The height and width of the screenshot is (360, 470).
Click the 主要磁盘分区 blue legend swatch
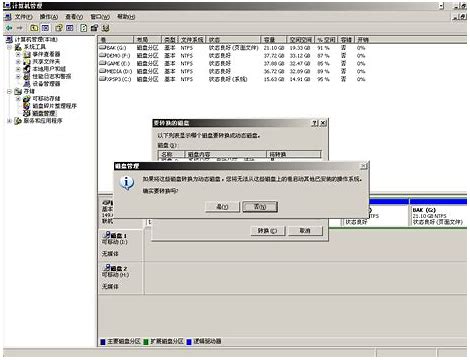pyautogui.click(x=103, y=342)
